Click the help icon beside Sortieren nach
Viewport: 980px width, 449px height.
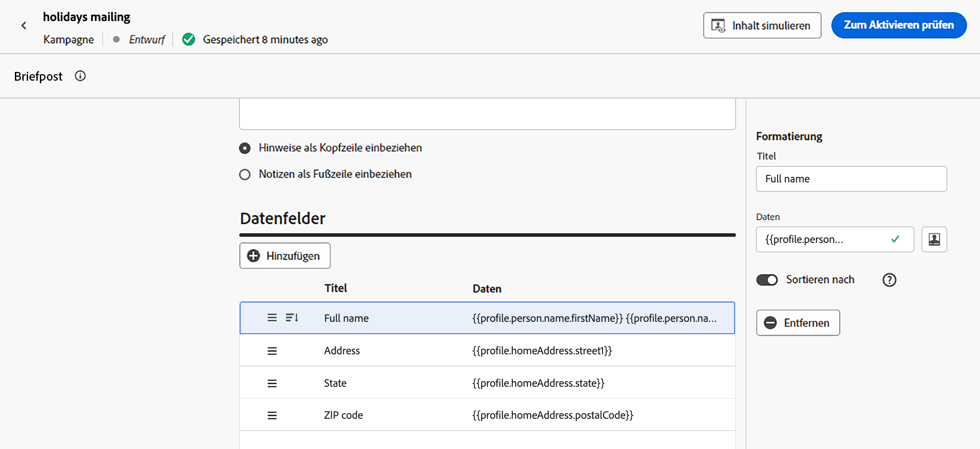[889, 280]
